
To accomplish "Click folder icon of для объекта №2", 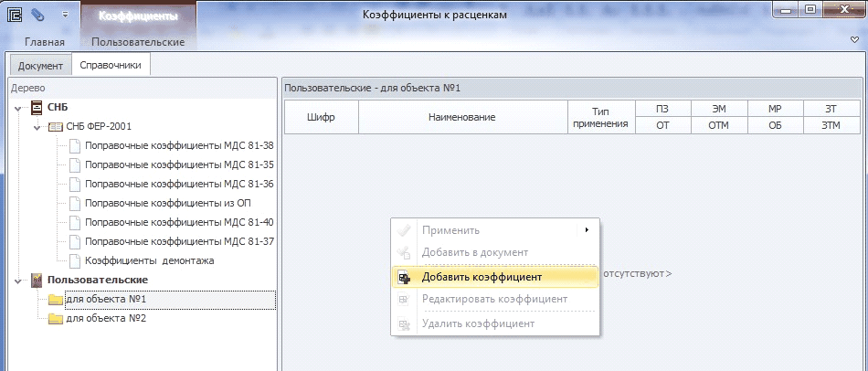I will coord(56,318).
